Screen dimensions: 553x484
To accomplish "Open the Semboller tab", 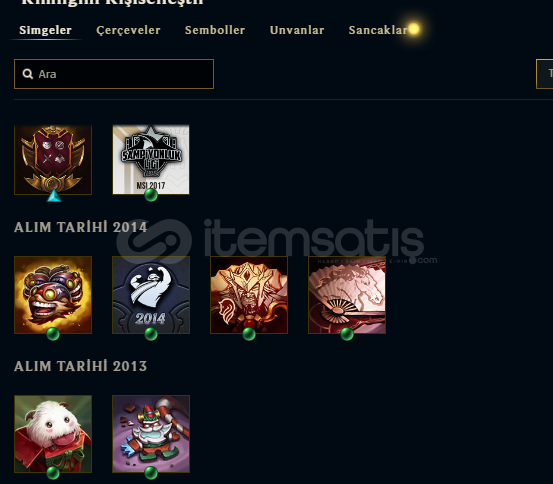I will [x=215, y=30].
